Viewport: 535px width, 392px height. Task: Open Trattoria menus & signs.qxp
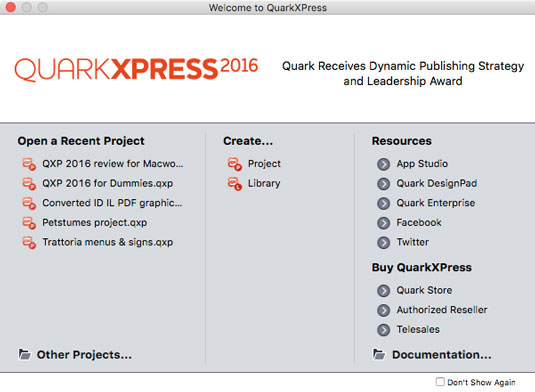coord(107,242)
